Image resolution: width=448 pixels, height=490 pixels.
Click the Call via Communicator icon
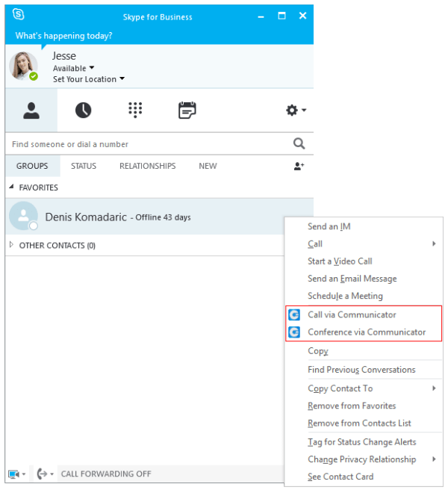click(294, 314)
